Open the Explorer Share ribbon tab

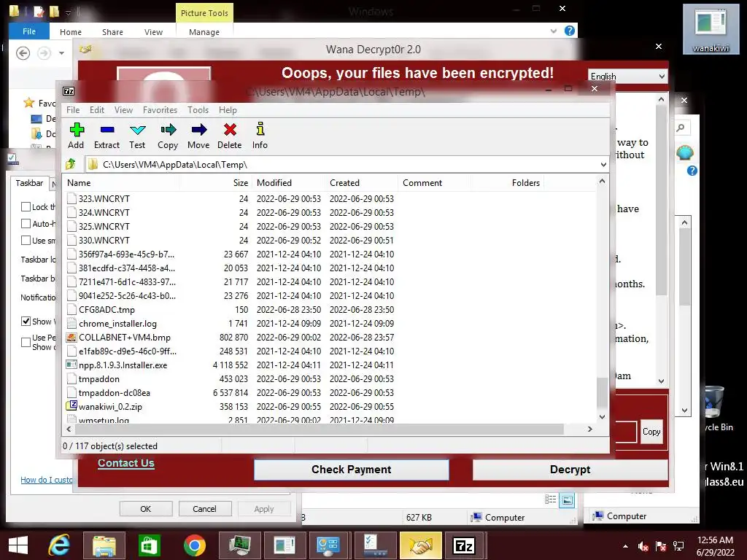pyautogui.click(x=112, y=32)
